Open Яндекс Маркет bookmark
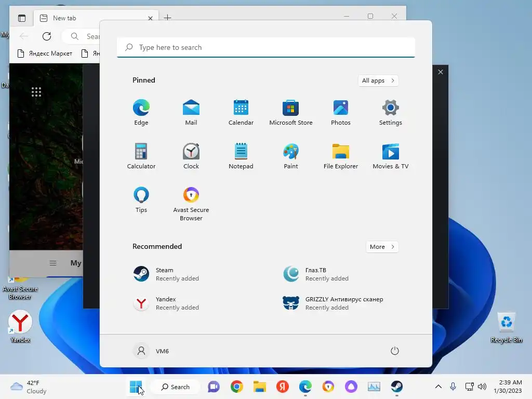Image resolution: width=532 pixels, height=399 pixels. click(x=45, y=54)
